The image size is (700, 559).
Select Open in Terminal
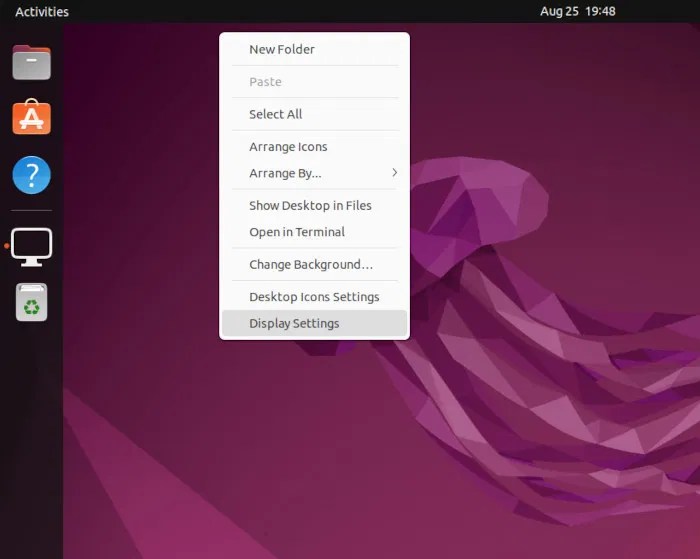[x=314, y=232]
